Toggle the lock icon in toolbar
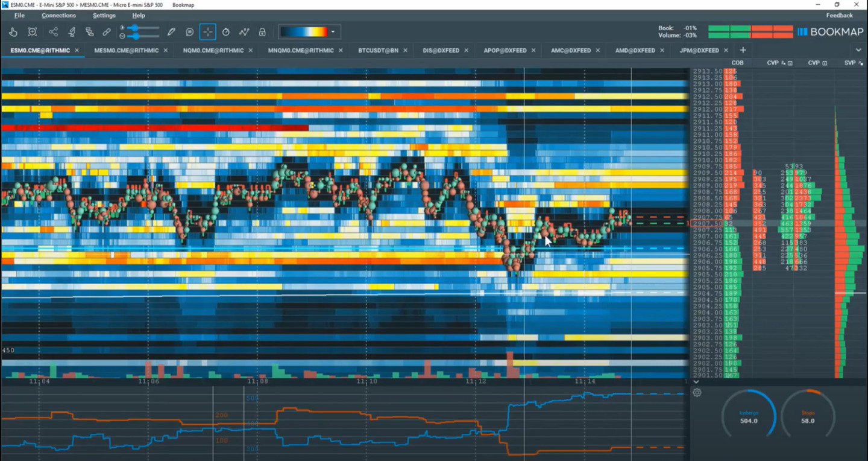868x461 pixels. tap(262, 32)
